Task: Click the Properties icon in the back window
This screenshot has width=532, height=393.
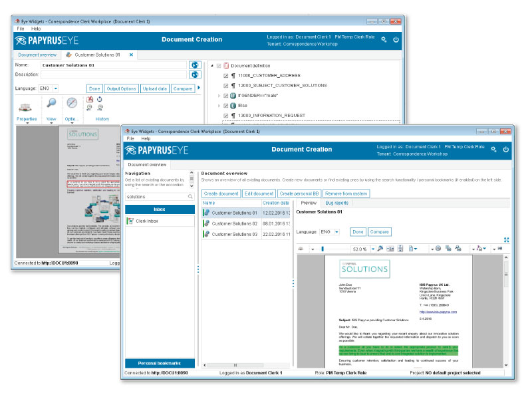Action: pyautogui.click(x=25, y=107)
